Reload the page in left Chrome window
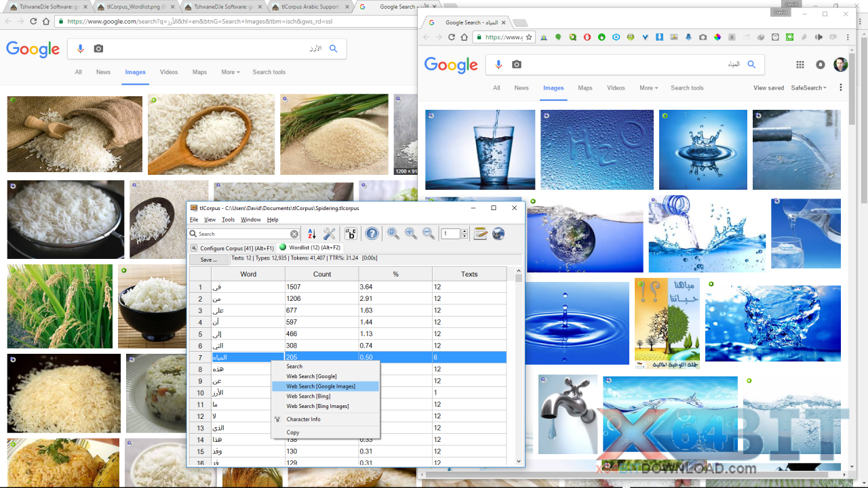Viewport: 868px width, 488px height. coord(34,21)
